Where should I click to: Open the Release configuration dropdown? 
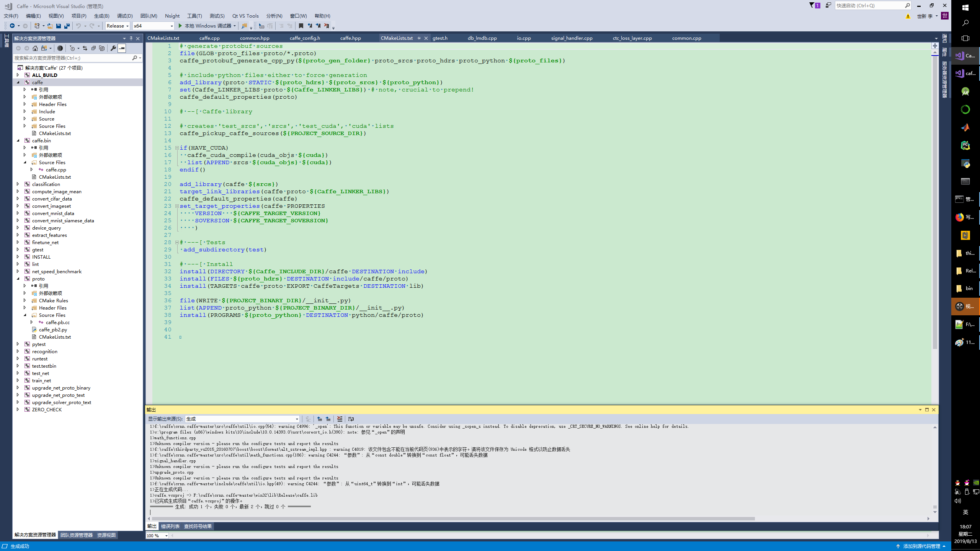coord(118,26)
